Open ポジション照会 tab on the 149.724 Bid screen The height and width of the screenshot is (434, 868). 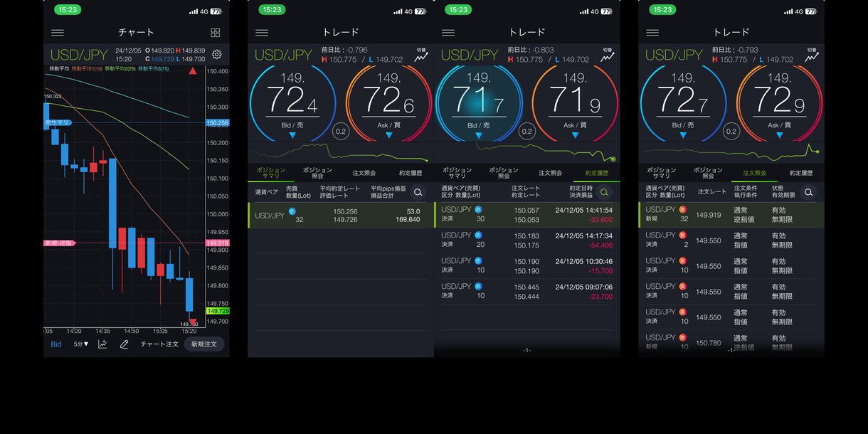tap(317, 173)
